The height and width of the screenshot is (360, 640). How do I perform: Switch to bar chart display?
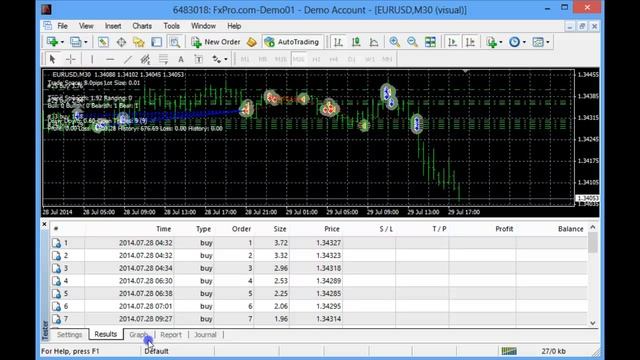pos(338,42)
